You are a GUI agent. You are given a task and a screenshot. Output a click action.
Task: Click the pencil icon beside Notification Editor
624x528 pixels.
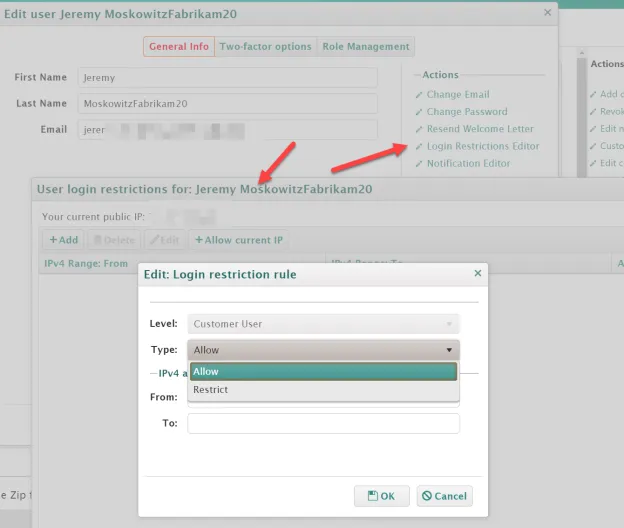click(x=419, y=164)
